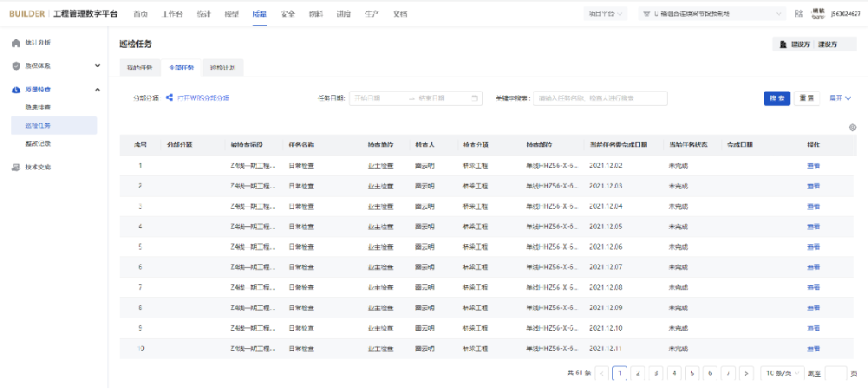Screen dimensions: 868x389
Task: Click the 建设方 role button
Action: [x=814, y=44]
